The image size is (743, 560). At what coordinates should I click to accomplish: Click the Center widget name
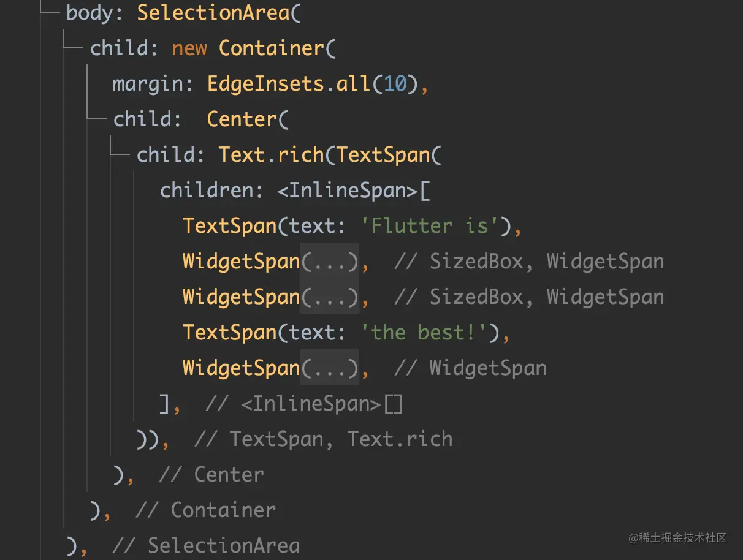pyautogui.click(x=242, y=119)
